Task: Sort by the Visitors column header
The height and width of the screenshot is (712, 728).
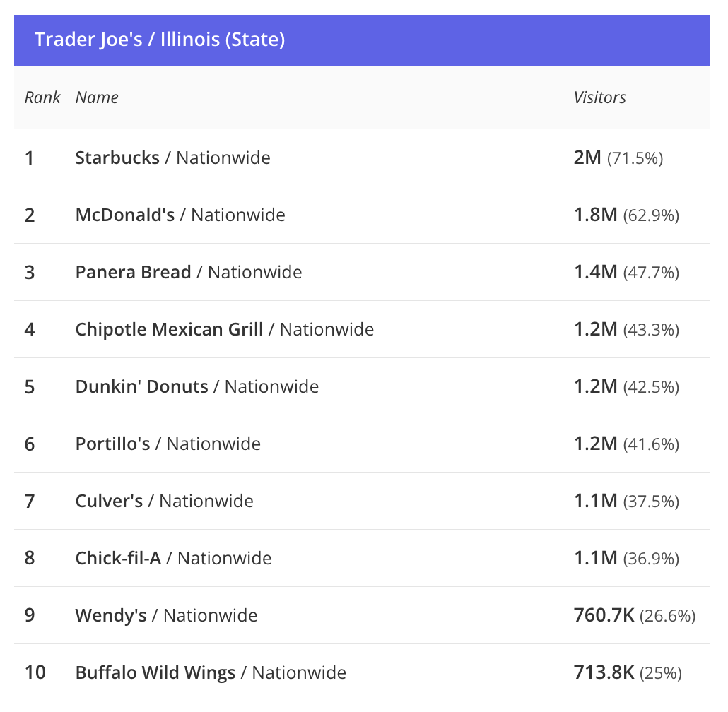Action: [599, 97]
